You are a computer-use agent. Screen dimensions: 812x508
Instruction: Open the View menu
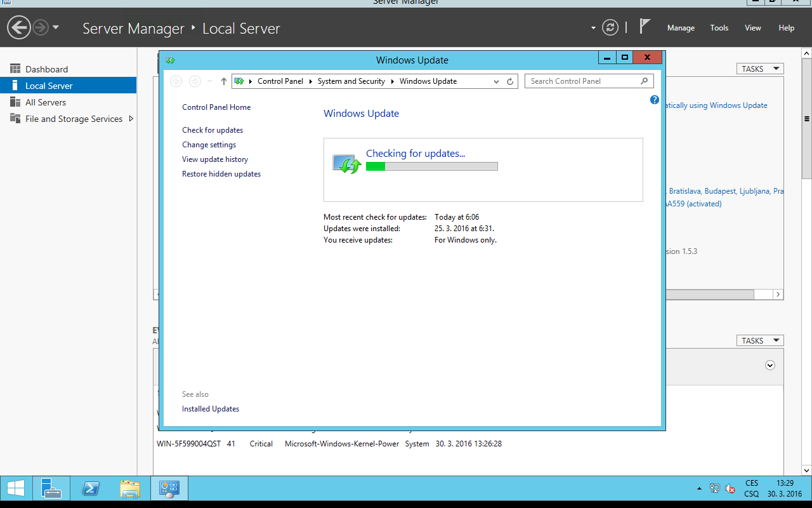(x=753, y=28)
